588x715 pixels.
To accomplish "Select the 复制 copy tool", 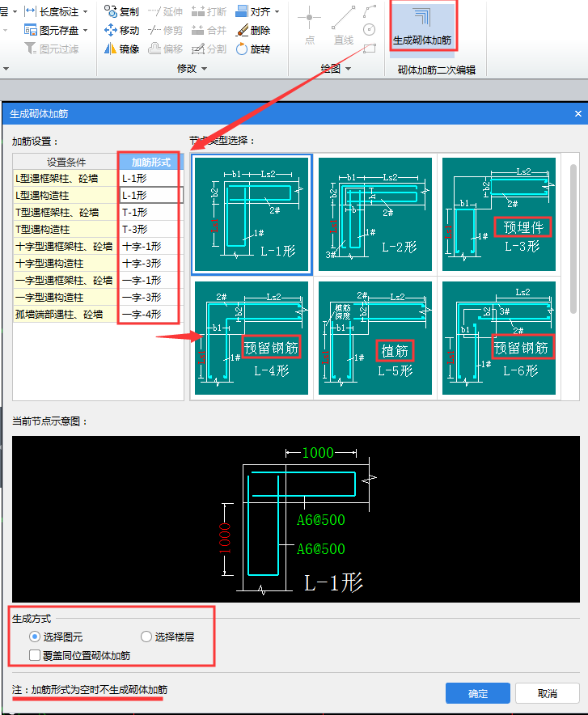I will click(121, 11).
